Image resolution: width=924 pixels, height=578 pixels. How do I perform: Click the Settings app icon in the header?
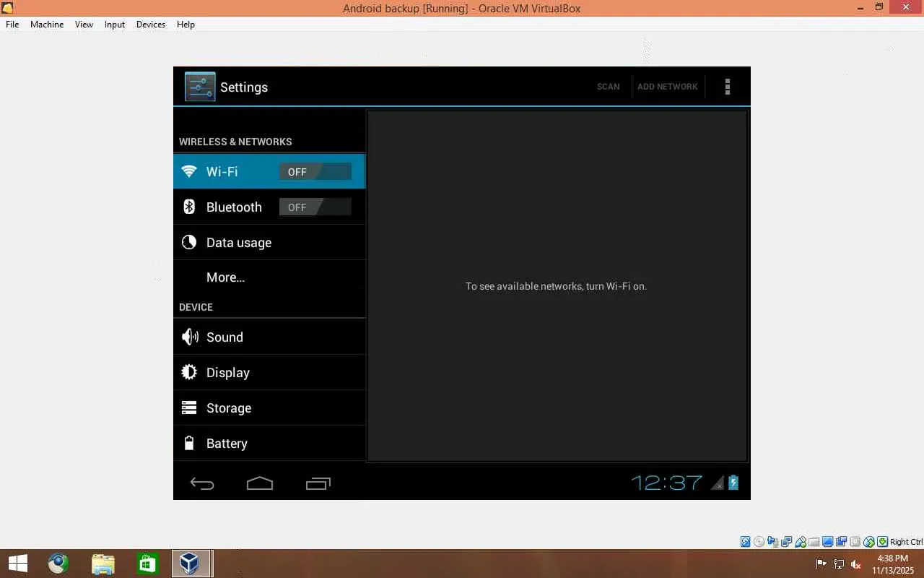tap(200, 87)
